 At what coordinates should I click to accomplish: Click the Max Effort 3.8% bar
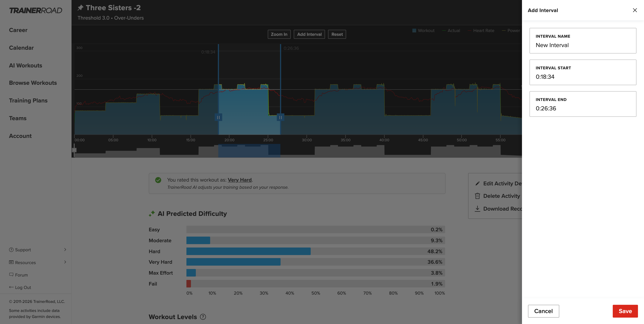[191, 273]
